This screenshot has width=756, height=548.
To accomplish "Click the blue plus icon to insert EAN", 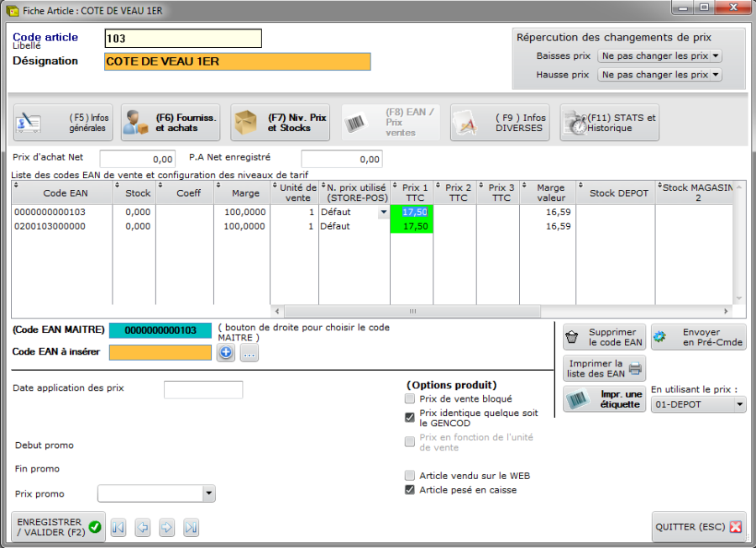I will tap(226, 354).
